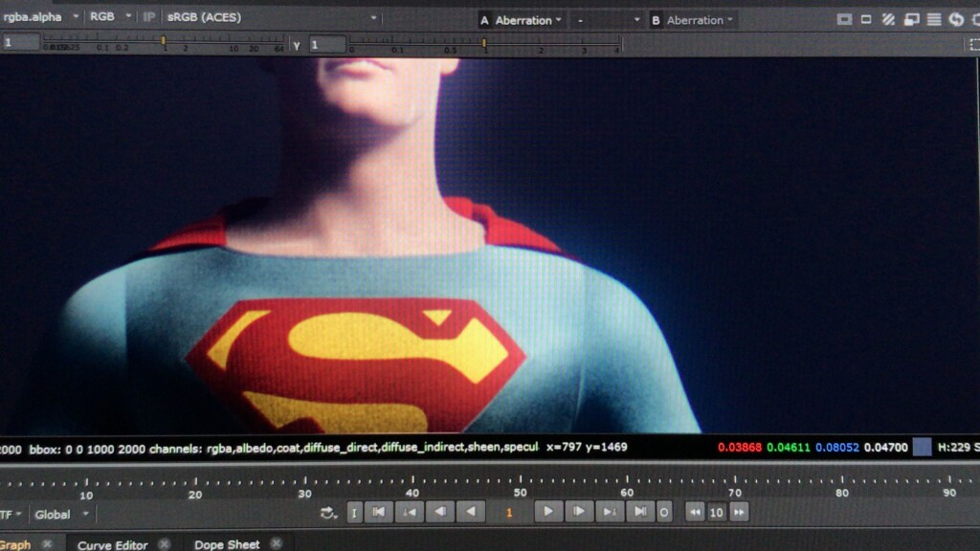Toggle the IP input process button
The image size is (980, 551).
pyautogui.click(x=148, y=17)
